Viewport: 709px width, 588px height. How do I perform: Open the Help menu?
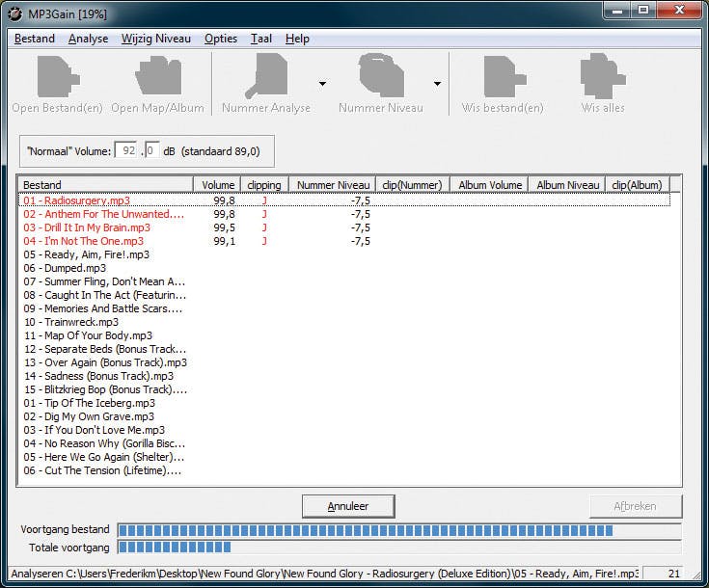(x=297, y=39)
